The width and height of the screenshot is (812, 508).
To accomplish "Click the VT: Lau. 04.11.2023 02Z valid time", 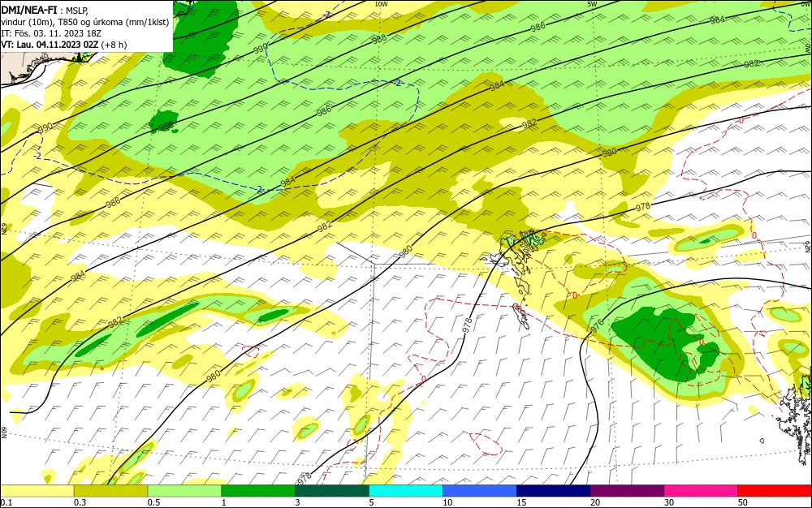I will click(x=63, y=45).
